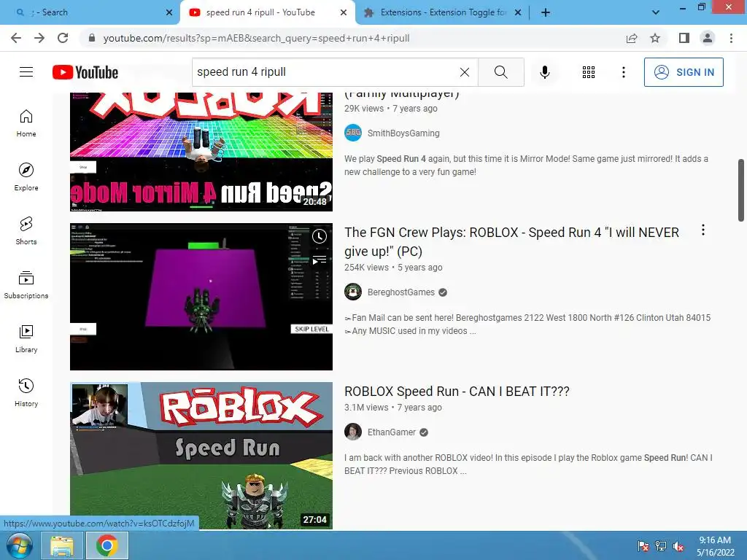This screenshot has height=560, width=747.
Task: Close the Extensions tab
Action: (518, 12)
